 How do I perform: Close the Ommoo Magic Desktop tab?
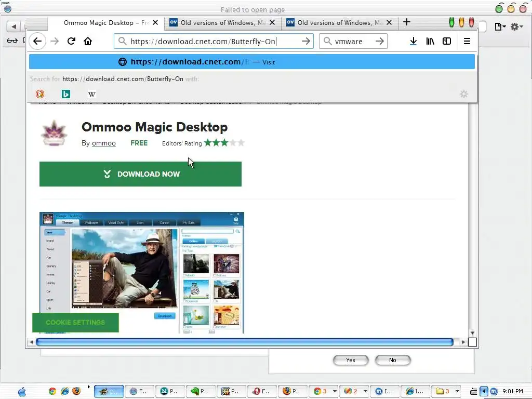click(155, 22)
